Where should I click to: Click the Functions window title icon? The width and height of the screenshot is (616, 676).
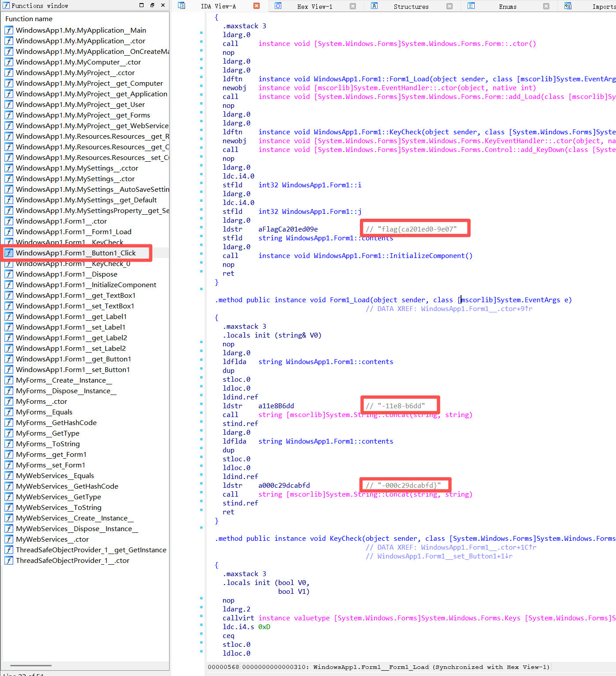[x=6, y=6]
